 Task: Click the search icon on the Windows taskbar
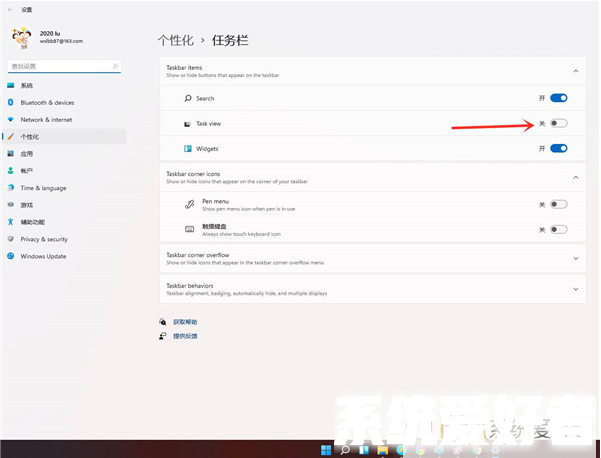344,449
